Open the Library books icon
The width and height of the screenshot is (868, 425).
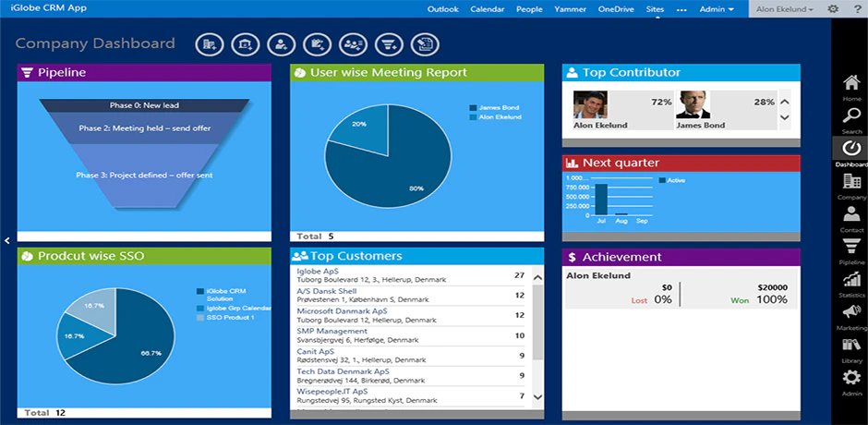[851, 350]
